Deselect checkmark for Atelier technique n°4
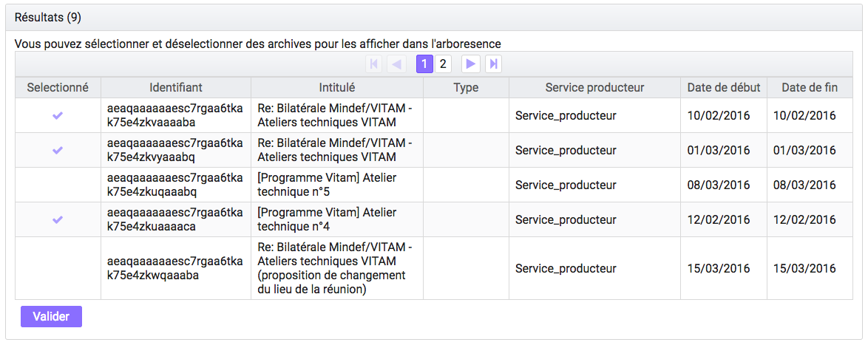 [x=58, y=219]
